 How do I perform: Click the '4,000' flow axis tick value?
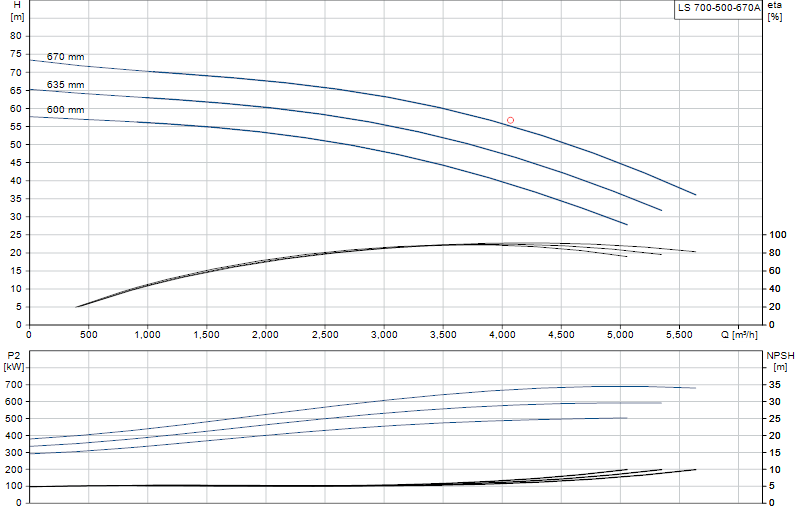pos(502,335)
